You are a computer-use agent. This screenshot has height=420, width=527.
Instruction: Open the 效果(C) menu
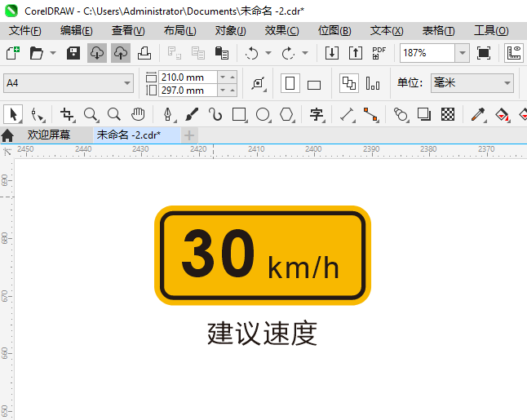point(281,31)
